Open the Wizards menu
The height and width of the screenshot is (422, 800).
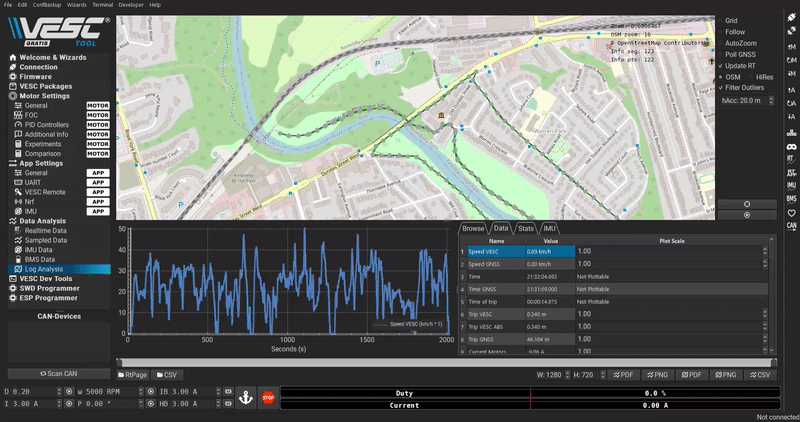click(x=77, y=5)
